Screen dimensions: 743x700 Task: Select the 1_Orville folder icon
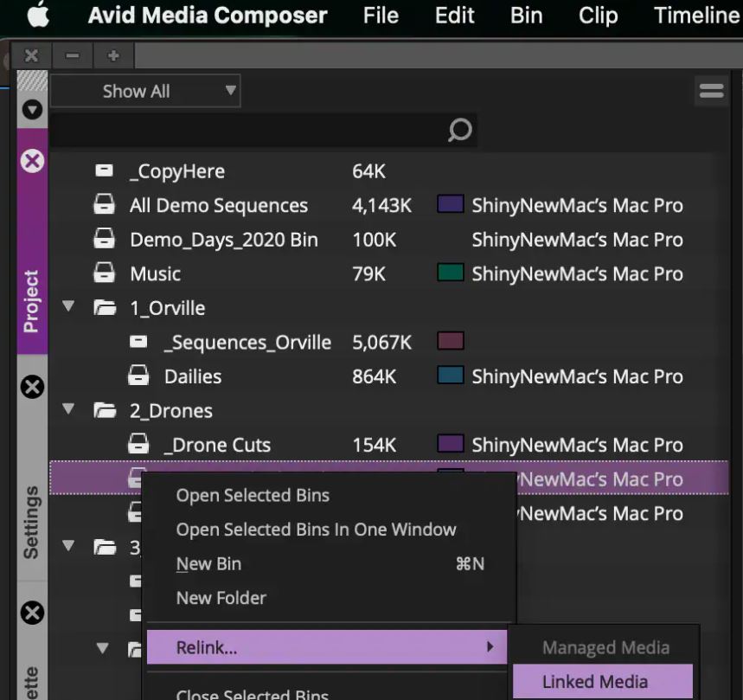coord(106,307)
